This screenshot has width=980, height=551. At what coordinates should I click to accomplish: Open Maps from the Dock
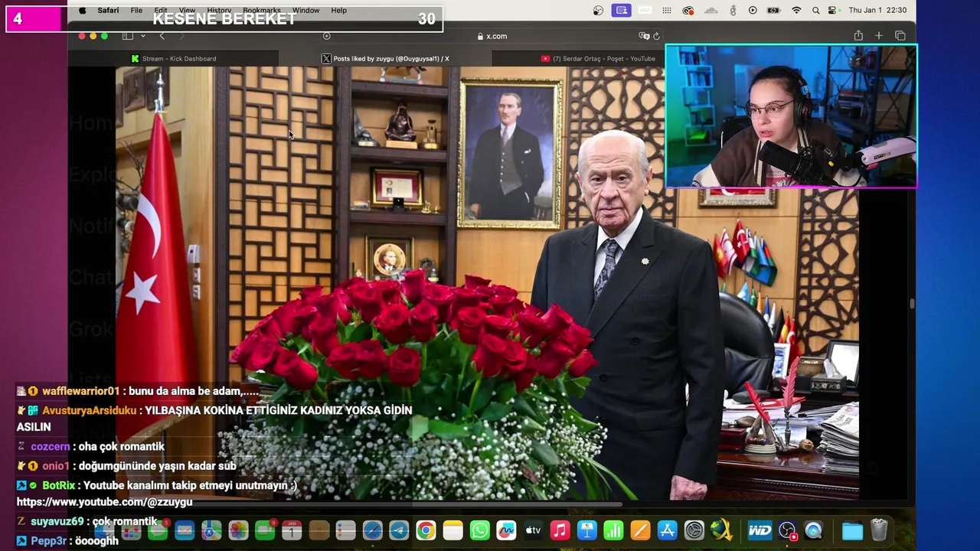coord(211,530)
